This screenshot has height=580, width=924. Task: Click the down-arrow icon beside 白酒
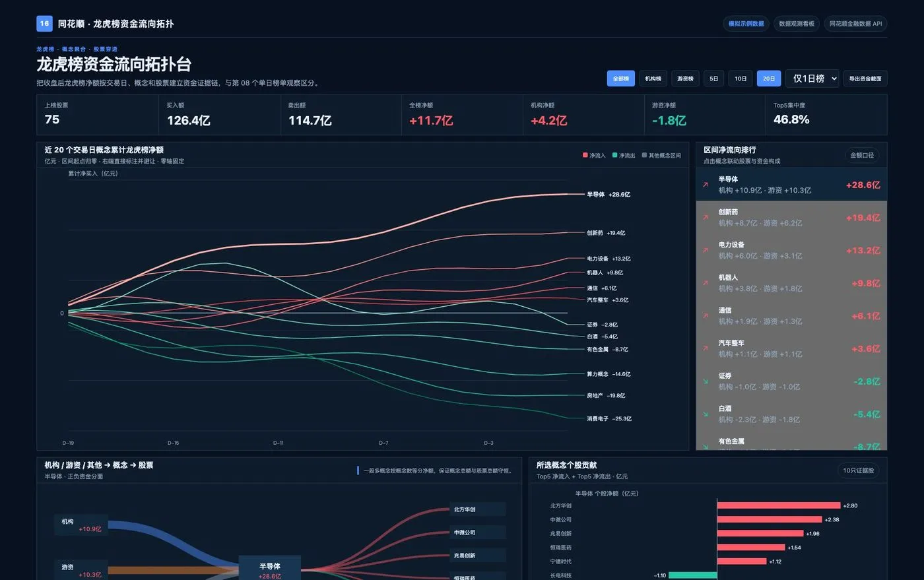[x=705, y=414]
